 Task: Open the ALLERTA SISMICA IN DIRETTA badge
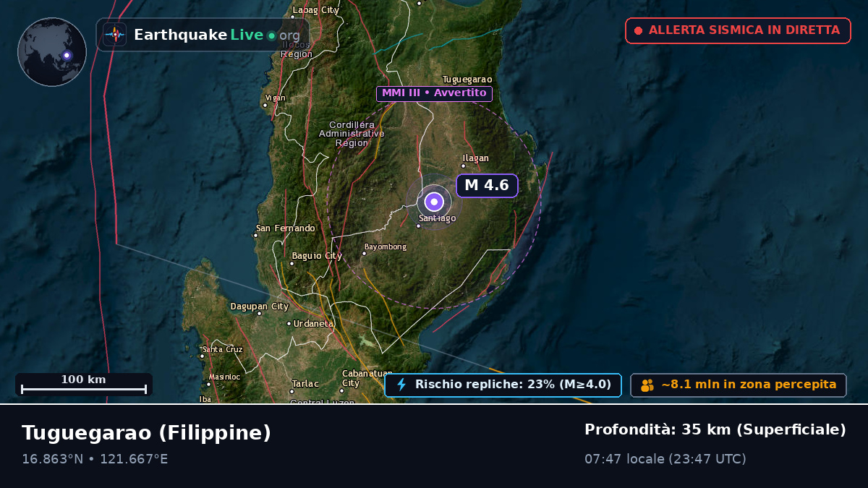[738, 30]
